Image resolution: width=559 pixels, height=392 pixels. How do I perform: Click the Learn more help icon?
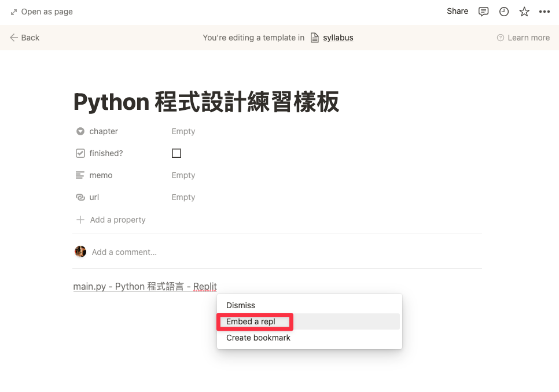point(500,38)
